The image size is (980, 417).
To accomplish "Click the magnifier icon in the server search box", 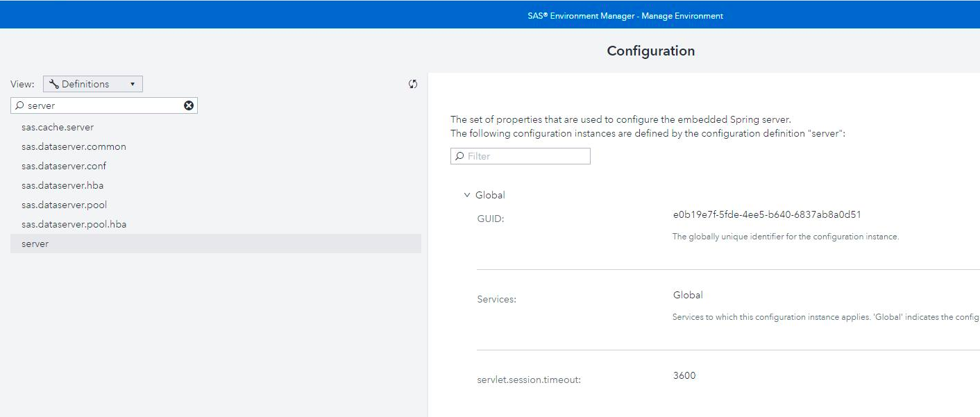I will (x=19, y=105).
